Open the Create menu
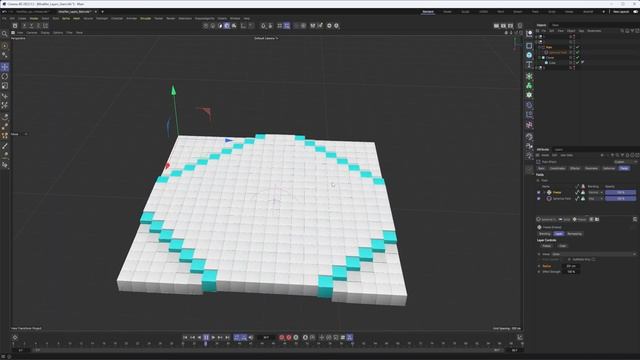 pos(22,18)
